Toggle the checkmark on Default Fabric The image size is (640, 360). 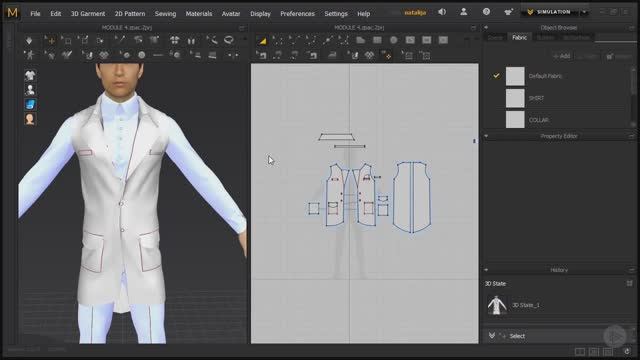[496, 76]
